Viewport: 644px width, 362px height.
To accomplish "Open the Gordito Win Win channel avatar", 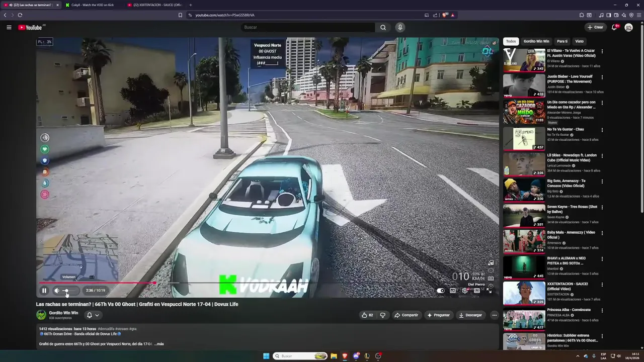I will point(41,315).
